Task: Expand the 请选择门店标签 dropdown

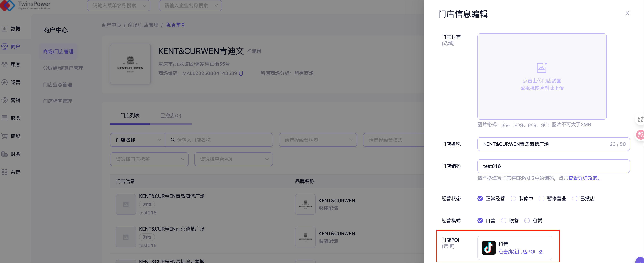Action: coord(149,159)
